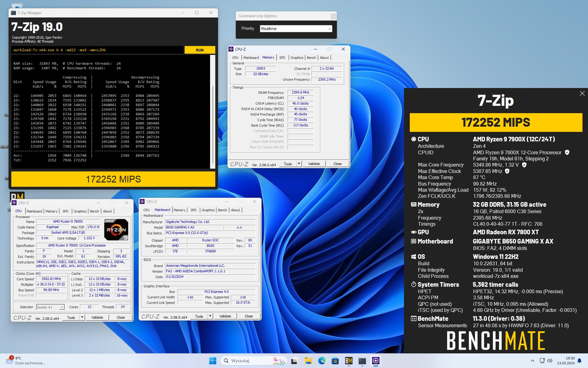Open Tools arrow in CPU-Z Mainboard window
This screenshot has width=588, height=368.
(210, 316)
